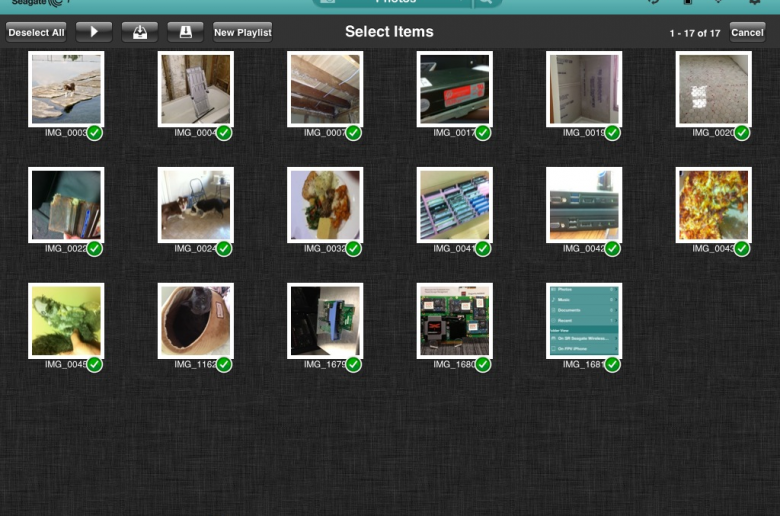The height and width of the screenshot is (516, 780).
Task: Tap the two-dogs thumbnail IMG_0024
Action: [195, 205]
